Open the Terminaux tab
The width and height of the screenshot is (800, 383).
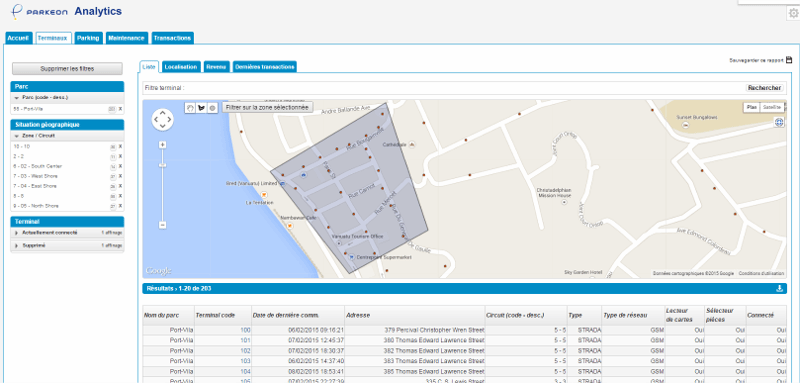[54, 38]
